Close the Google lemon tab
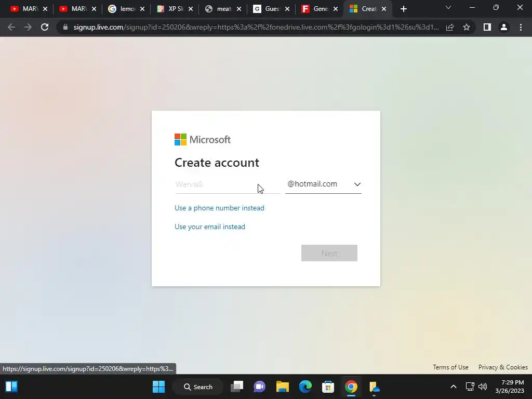 pyautogui.click(x=142, y=9)
